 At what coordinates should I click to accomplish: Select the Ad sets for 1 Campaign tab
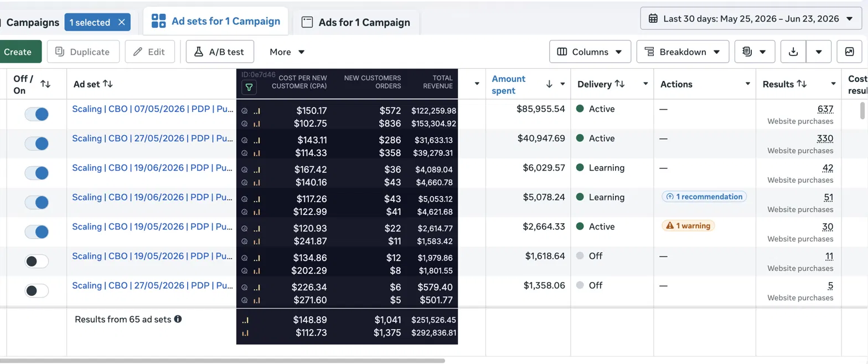click(x=215, y=21)
